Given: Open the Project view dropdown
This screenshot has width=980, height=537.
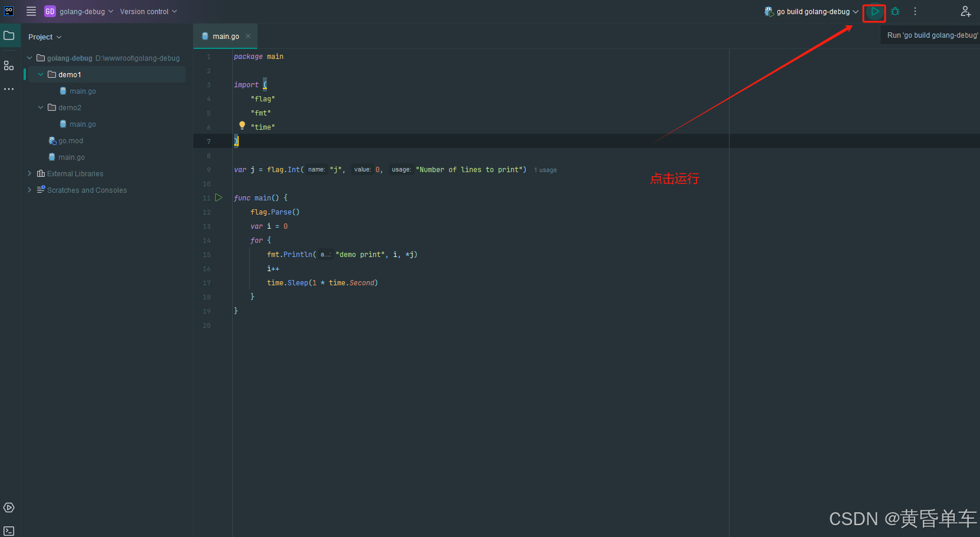Looking at the screenshot, I should tap(45, 37).
